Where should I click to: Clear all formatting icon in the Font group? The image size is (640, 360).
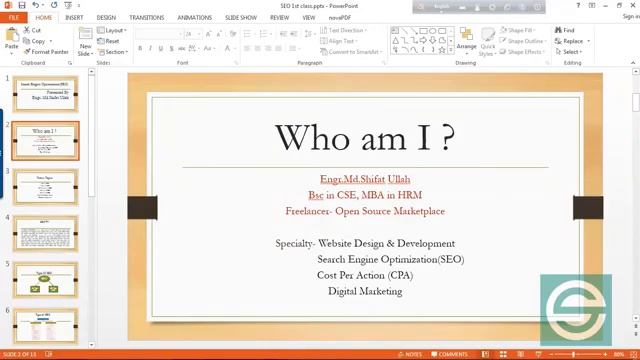[233, 34]
